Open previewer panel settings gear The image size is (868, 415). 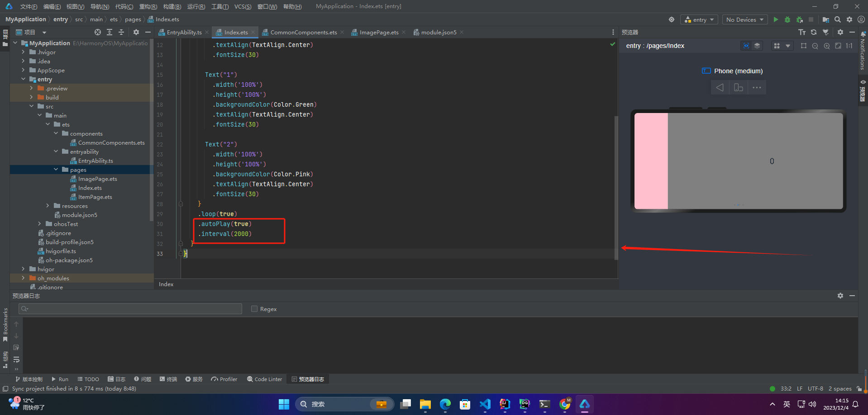(840, 32)
